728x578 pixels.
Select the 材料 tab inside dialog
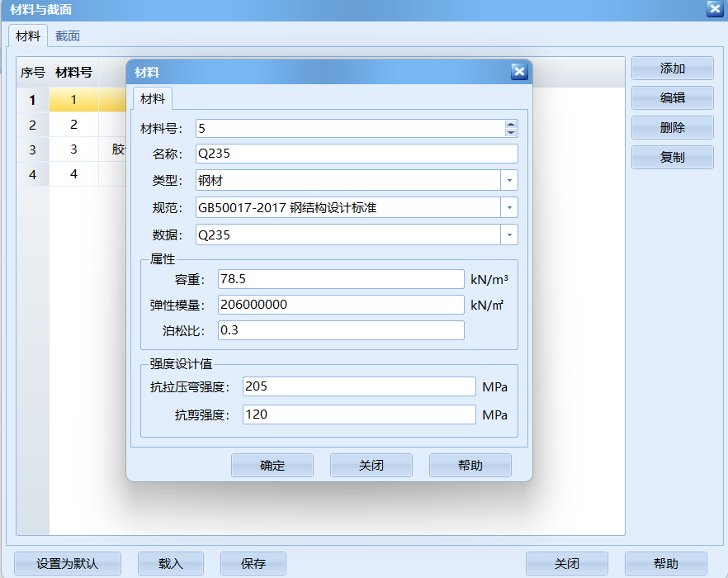(x=152, y=98)
